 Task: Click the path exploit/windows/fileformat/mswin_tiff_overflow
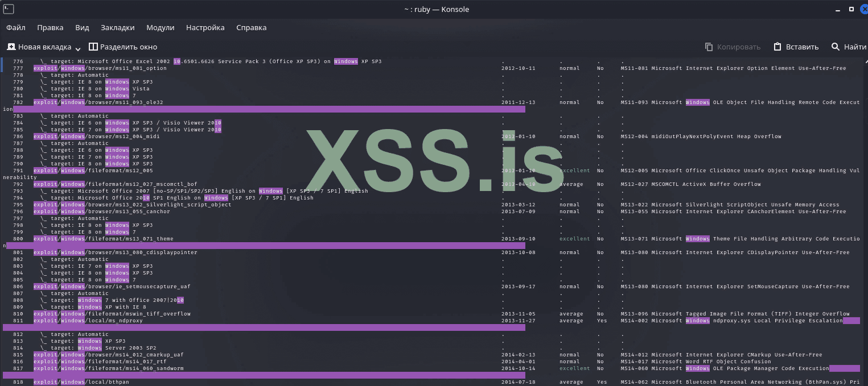[x=112, y=314]
